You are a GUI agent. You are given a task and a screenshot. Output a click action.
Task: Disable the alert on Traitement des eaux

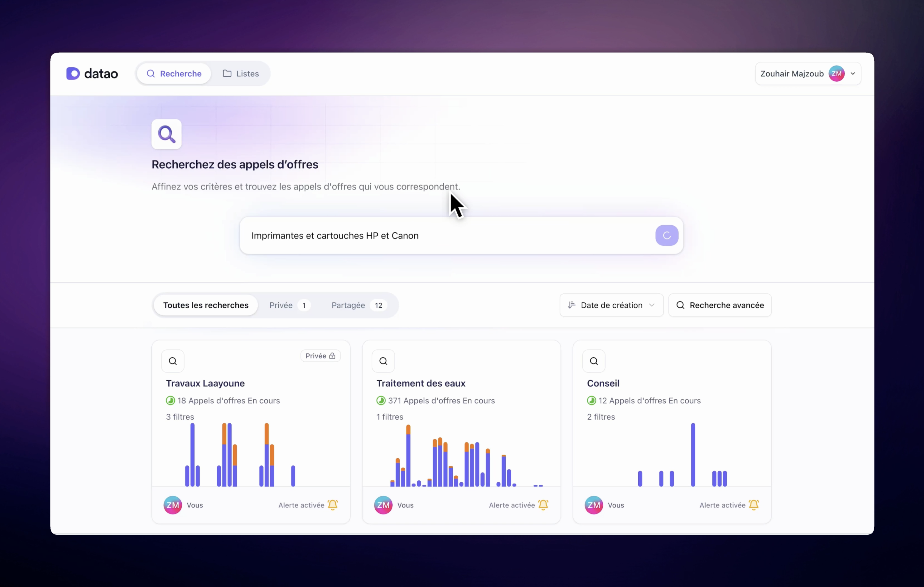coord(543,505)
